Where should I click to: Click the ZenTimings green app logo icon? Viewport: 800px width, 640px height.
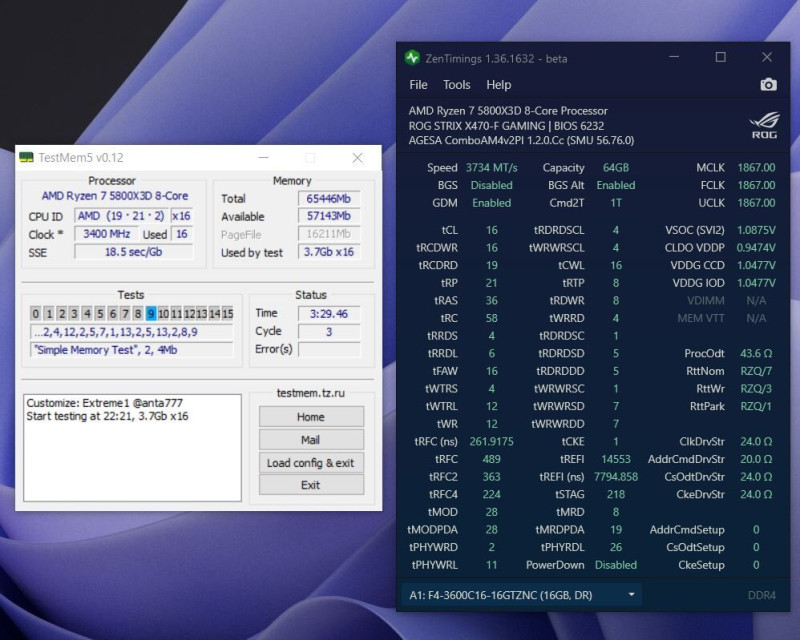click(x=412, y=58)
